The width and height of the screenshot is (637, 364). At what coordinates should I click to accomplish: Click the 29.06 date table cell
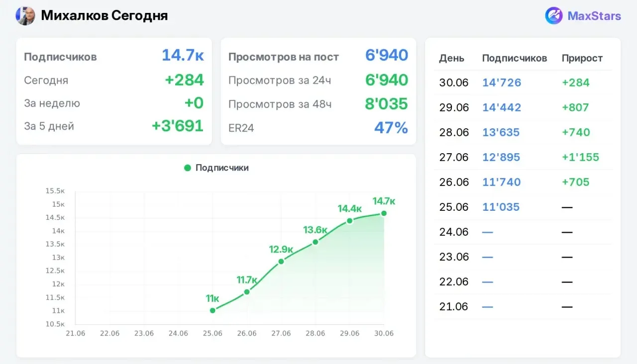click(x=454, y=107)
